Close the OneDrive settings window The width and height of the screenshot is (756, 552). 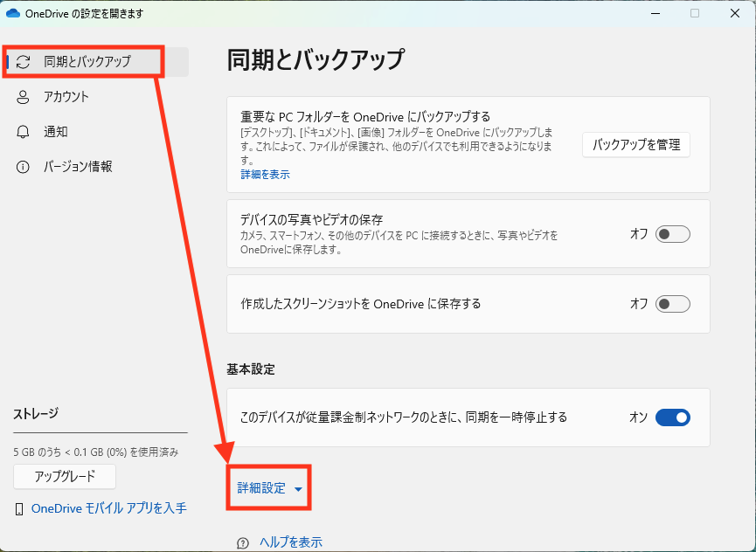coord(735,13)
